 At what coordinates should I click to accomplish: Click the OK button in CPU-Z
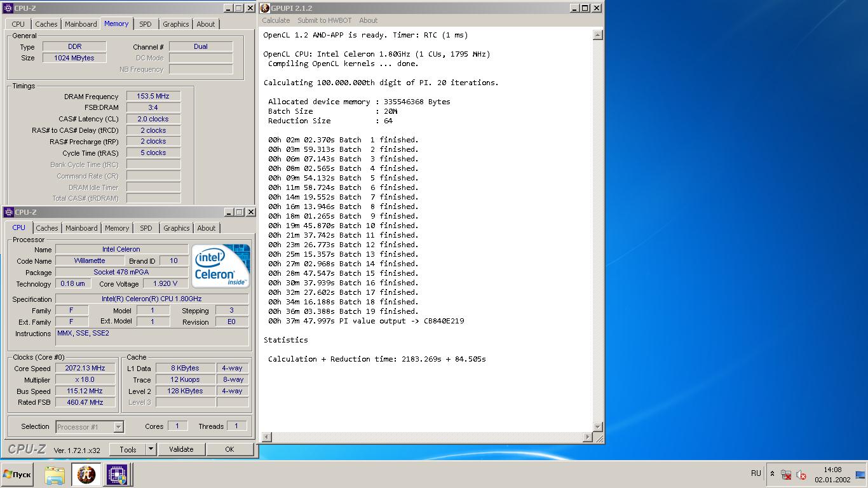point(229,449)
